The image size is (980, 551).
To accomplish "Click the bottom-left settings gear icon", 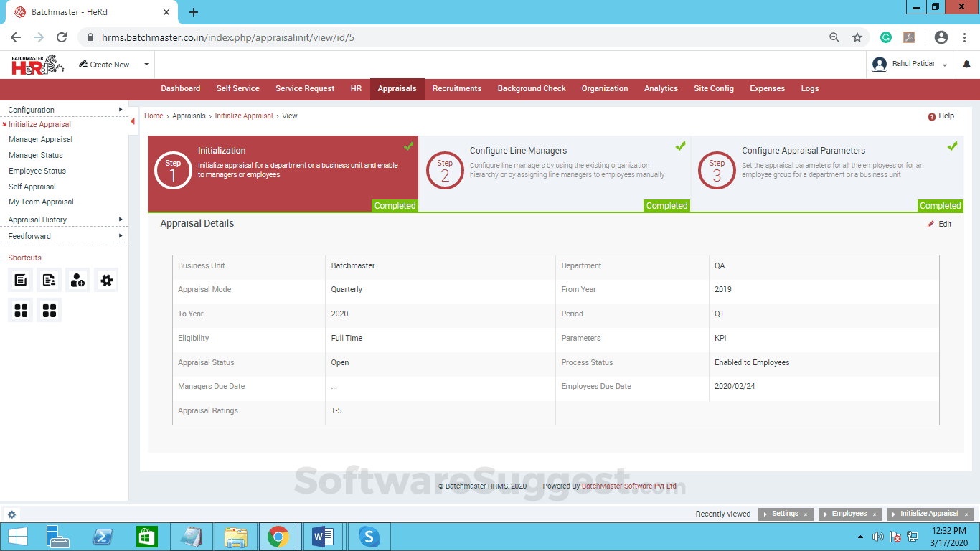I will [x=12, y=514].
